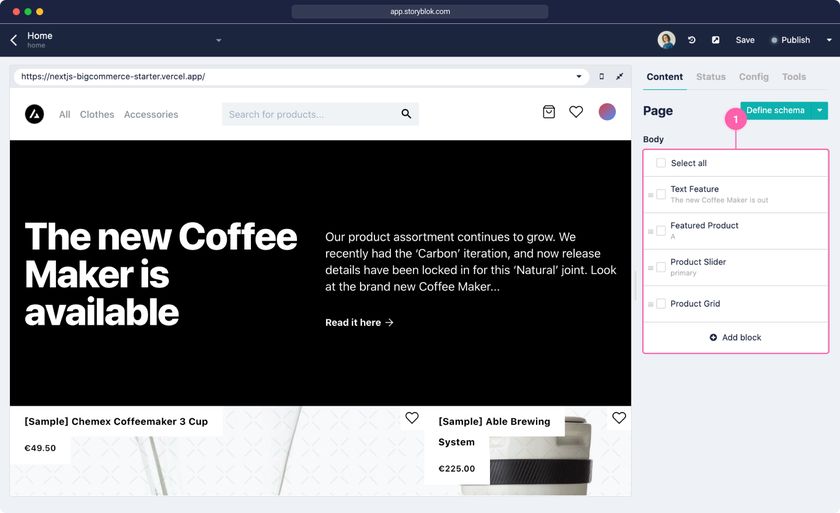Click the Save button
This screenshot has width=840, height=513.
coord(745,40)
